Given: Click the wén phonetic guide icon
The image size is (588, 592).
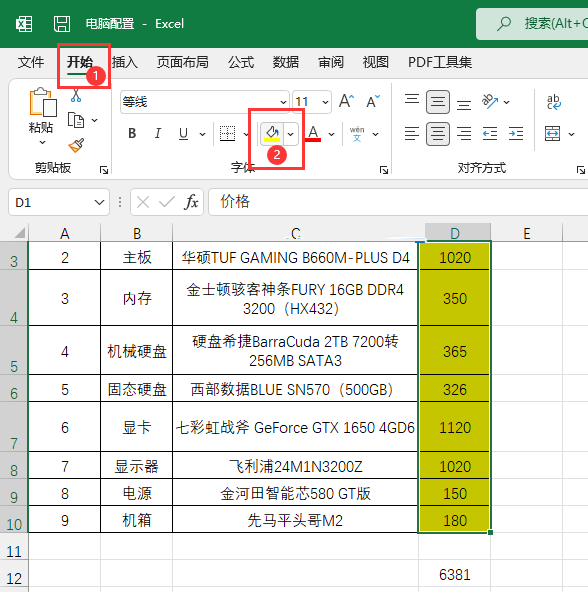Looking at the screenshot, I should coord(357,134).
